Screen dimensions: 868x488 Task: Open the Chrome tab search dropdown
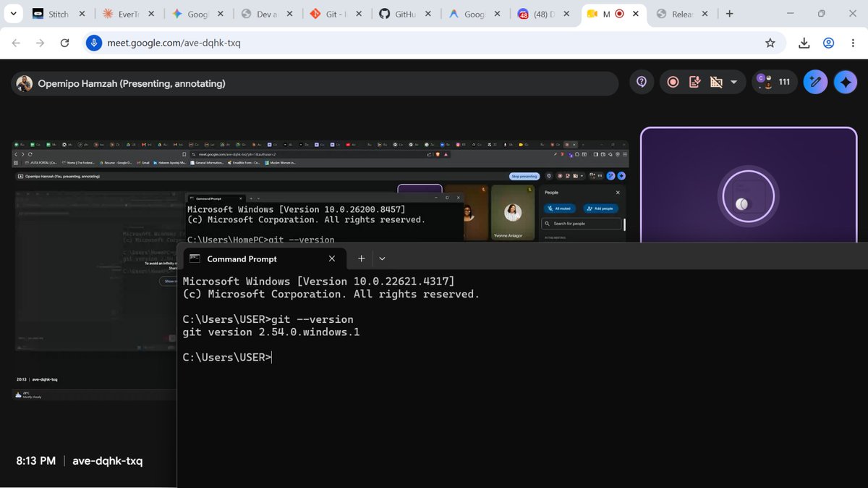tap(13, 14)
